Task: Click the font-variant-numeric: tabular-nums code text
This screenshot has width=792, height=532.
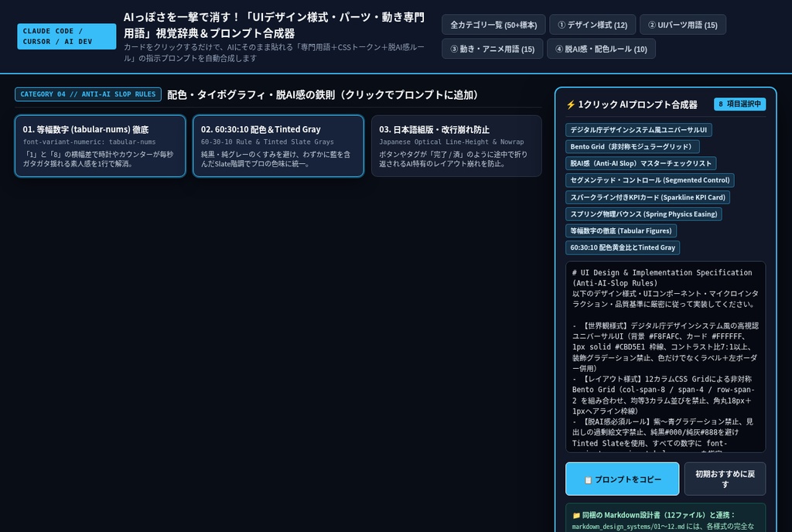Action: point(89,142)
